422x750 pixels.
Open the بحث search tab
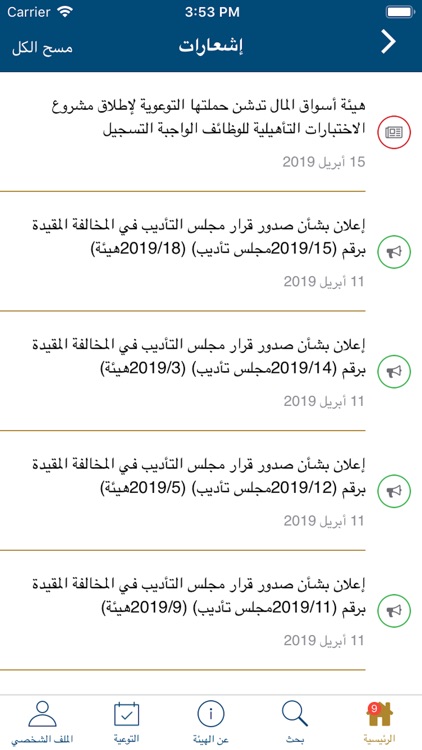click(295, 722)
